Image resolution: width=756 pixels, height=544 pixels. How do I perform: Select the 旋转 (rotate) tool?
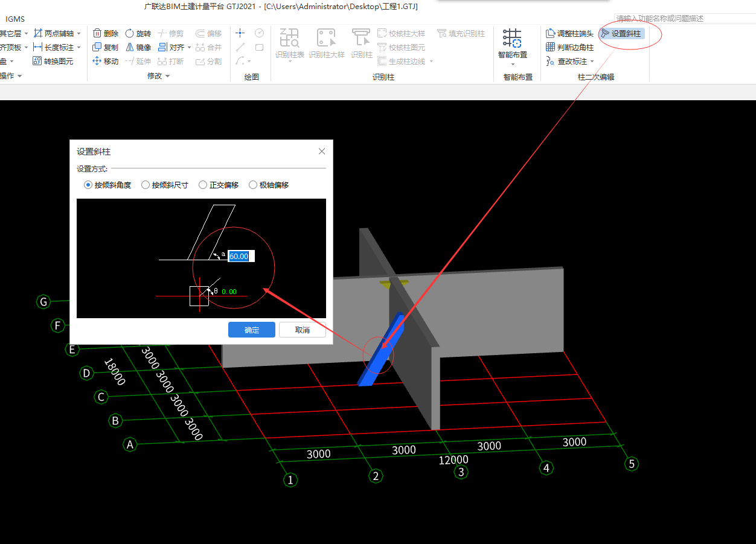pyautogui.click(x=138, y=33)
